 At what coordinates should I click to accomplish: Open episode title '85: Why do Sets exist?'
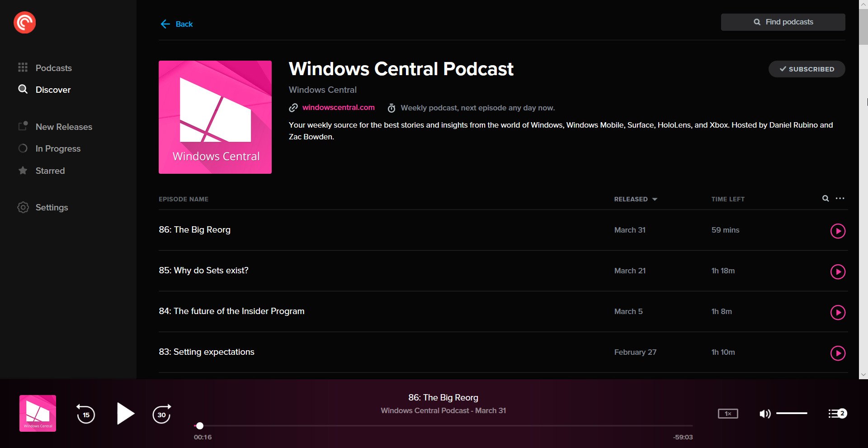click(203, 271)
